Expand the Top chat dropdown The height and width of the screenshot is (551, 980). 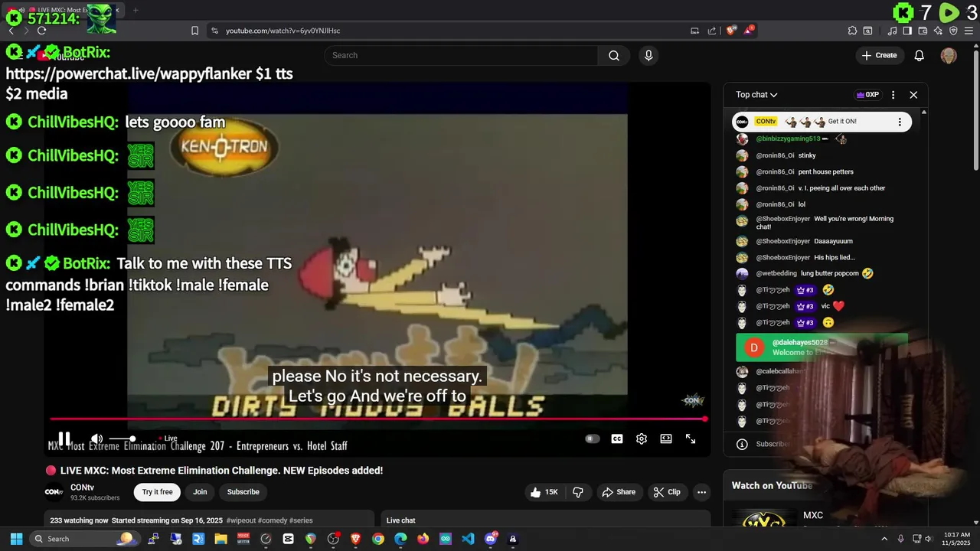756,95
